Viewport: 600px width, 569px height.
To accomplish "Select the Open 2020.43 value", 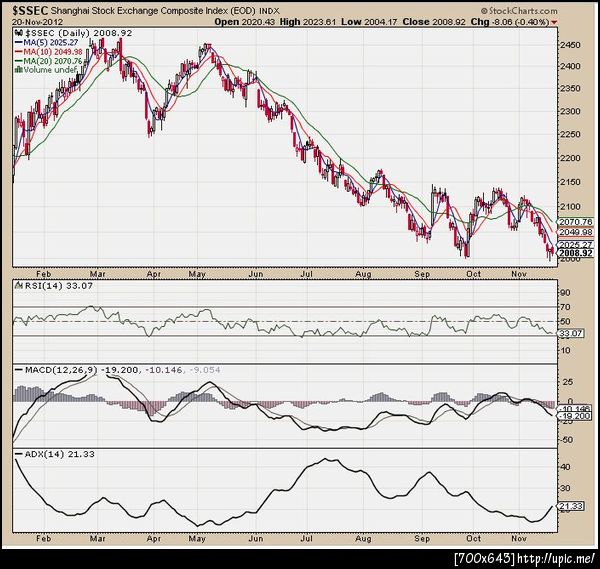I will coord(245,22).
